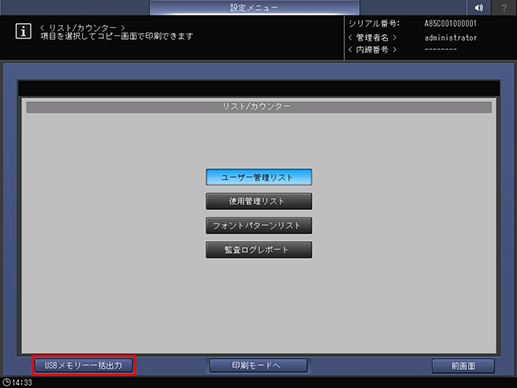The height and width of the screenshot is (388, 517).
Task: Click the リスト/カウンター header bar
Action: (259, 107)
